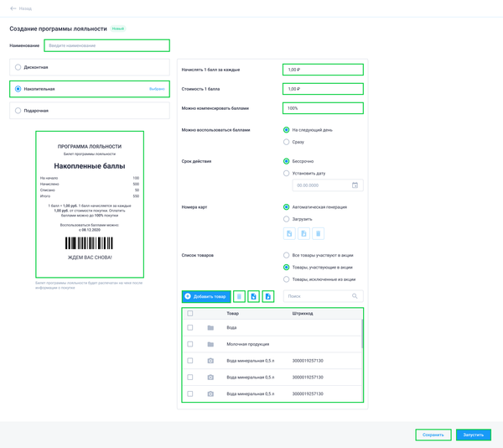Click the calendar icon in date field
The height and width of the screenshot is (448, 503).
[355, 185]
